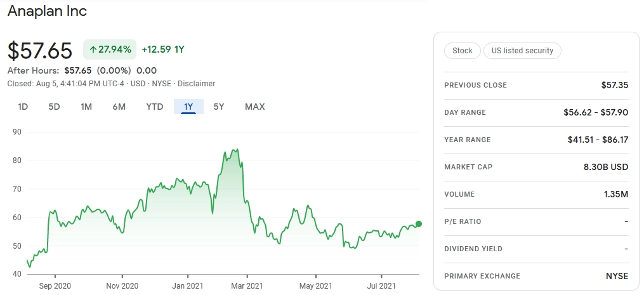Screen dimensions: 644x295
Task: Click the Market Cap row label
Action: [468, 167]
